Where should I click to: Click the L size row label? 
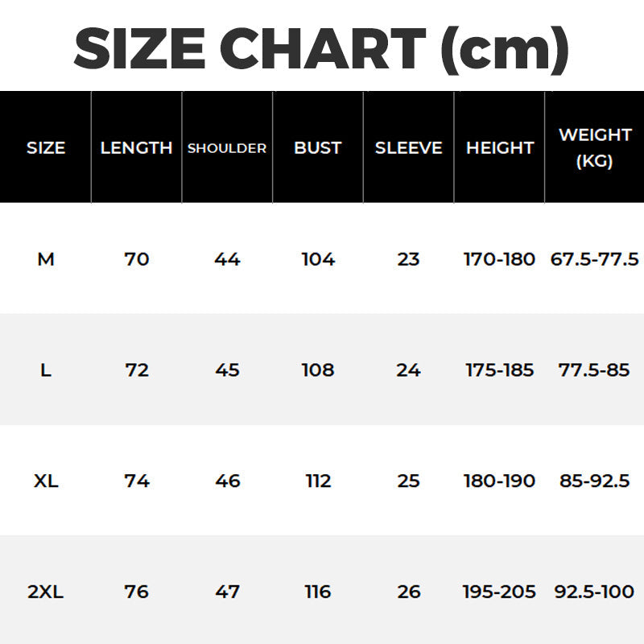[46, 370]
